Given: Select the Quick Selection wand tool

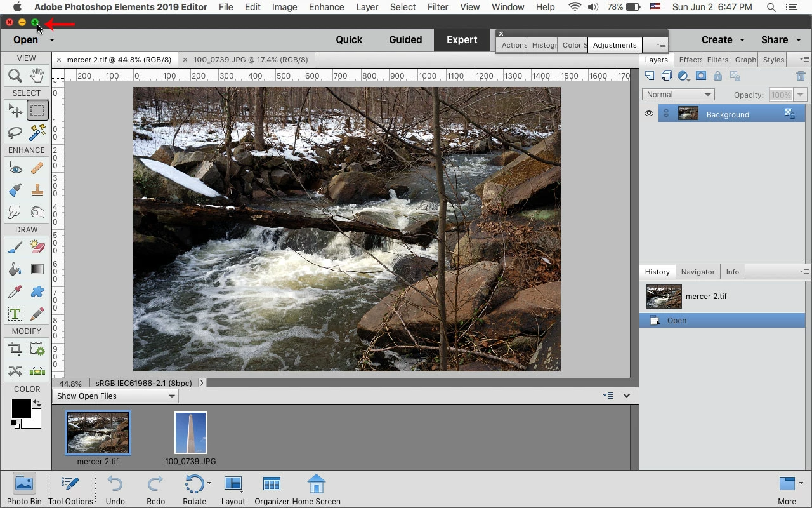Looking at the screenshot, I should (37, 132).
